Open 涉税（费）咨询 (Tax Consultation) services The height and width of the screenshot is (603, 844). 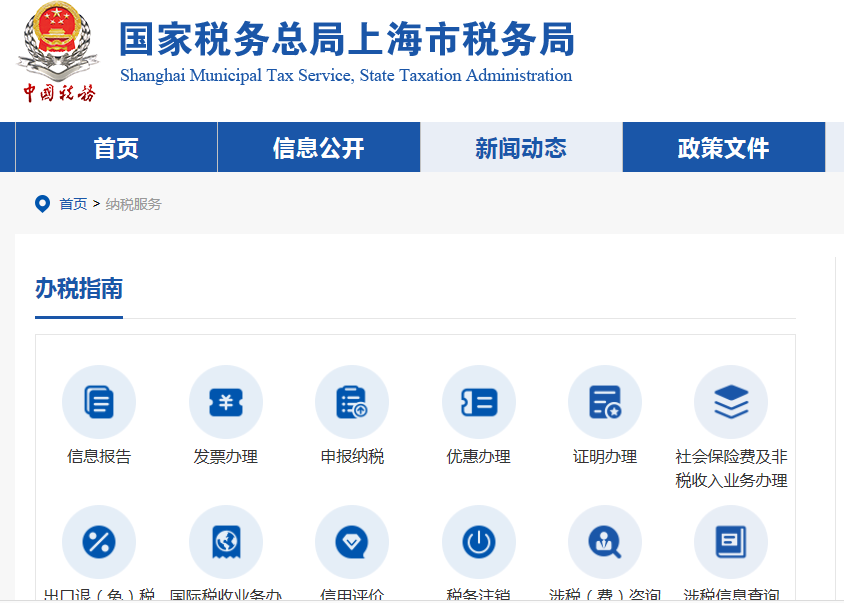pos(605,541)
